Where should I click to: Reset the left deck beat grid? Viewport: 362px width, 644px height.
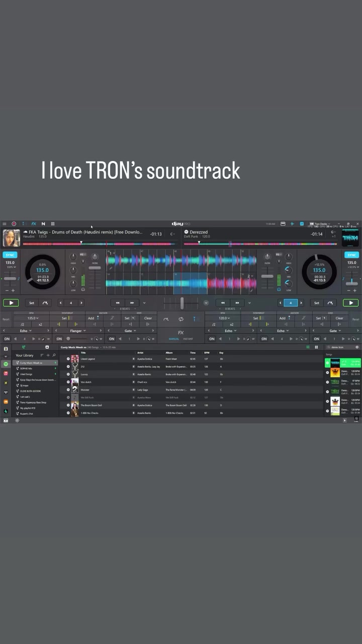pos(6,319)
